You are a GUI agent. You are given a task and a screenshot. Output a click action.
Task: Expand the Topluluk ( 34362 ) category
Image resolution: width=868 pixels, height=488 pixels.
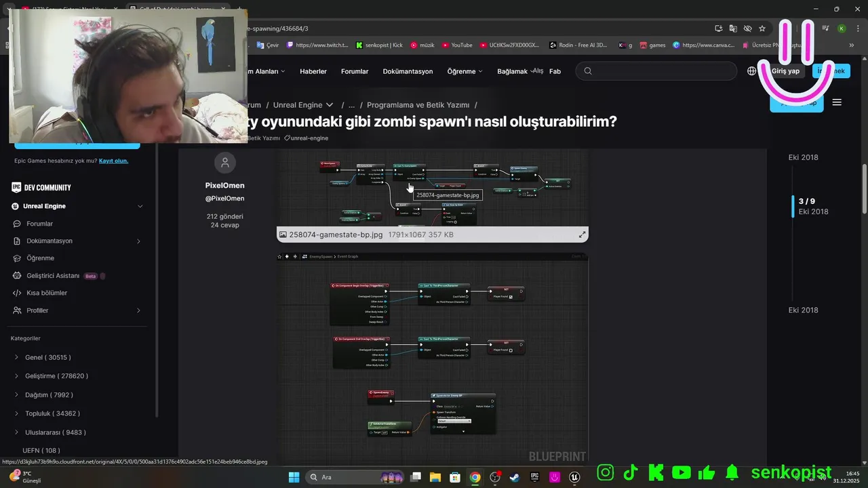click(x=16, y=413)
